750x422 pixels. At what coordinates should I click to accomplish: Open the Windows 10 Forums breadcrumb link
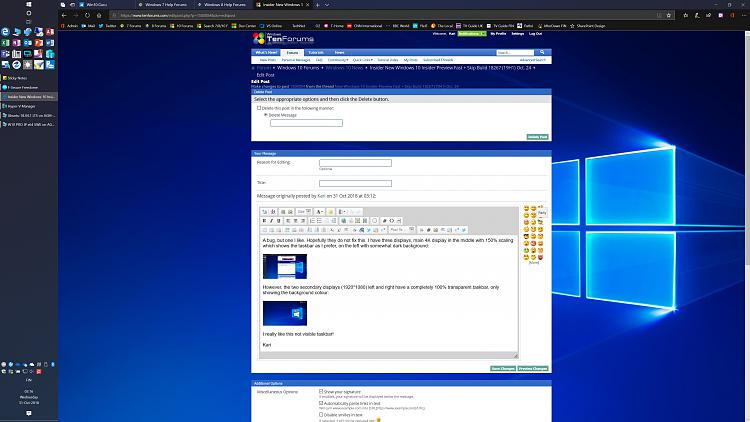click(x=298, y=68)
